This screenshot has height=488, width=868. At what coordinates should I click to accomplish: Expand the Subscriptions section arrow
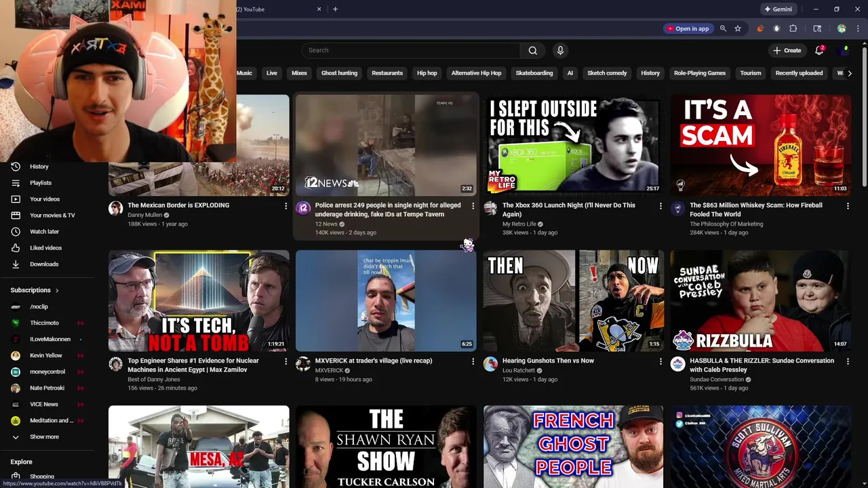click(x=57, y=290)
